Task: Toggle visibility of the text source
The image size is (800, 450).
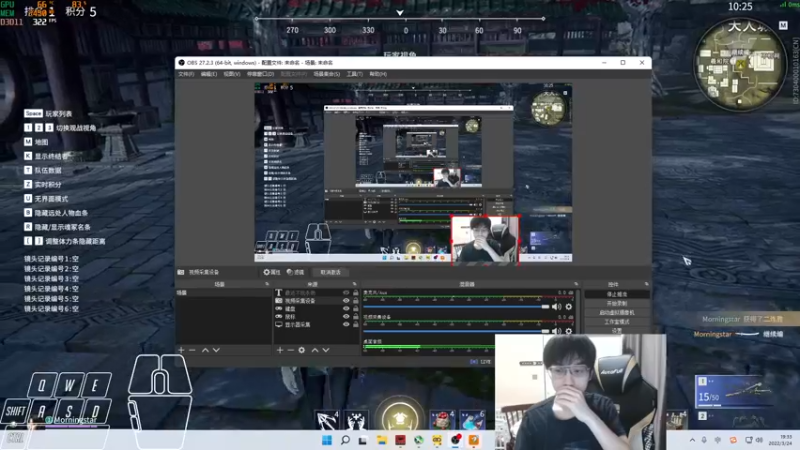Action: pyautogui.click(x=346, y=293)
